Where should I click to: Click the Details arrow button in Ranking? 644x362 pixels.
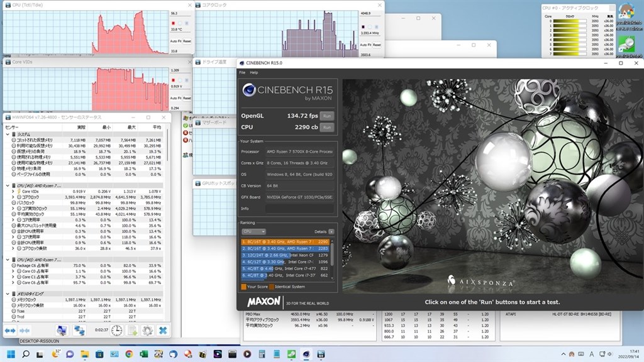pyautogui.click(x=331, y=231)
